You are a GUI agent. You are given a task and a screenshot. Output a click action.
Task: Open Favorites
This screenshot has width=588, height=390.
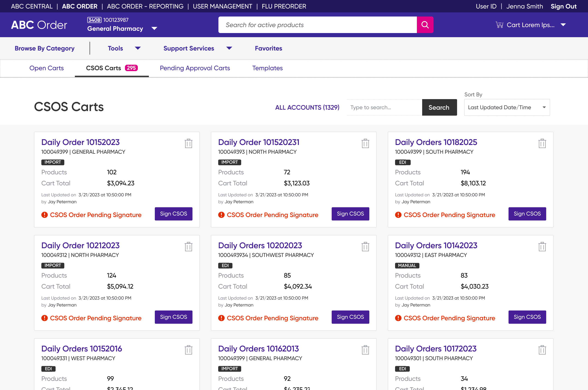point(269,48)
